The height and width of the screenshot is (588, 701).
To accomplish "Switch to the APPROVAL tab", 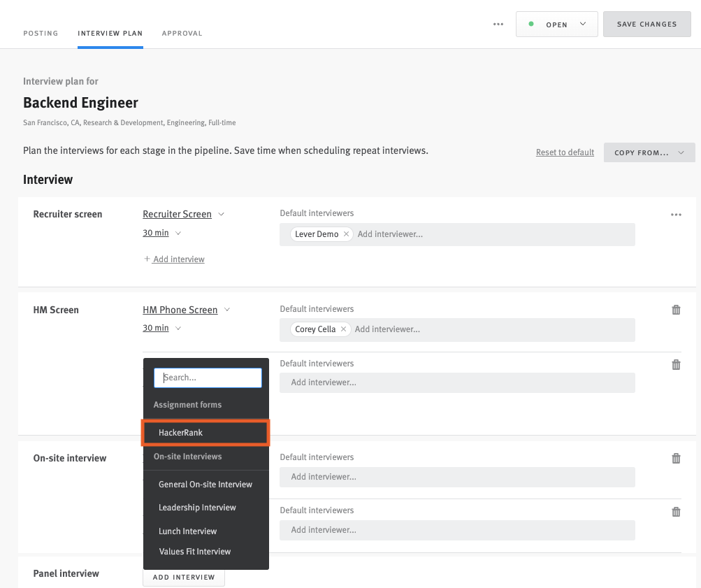I will point(182,33).
